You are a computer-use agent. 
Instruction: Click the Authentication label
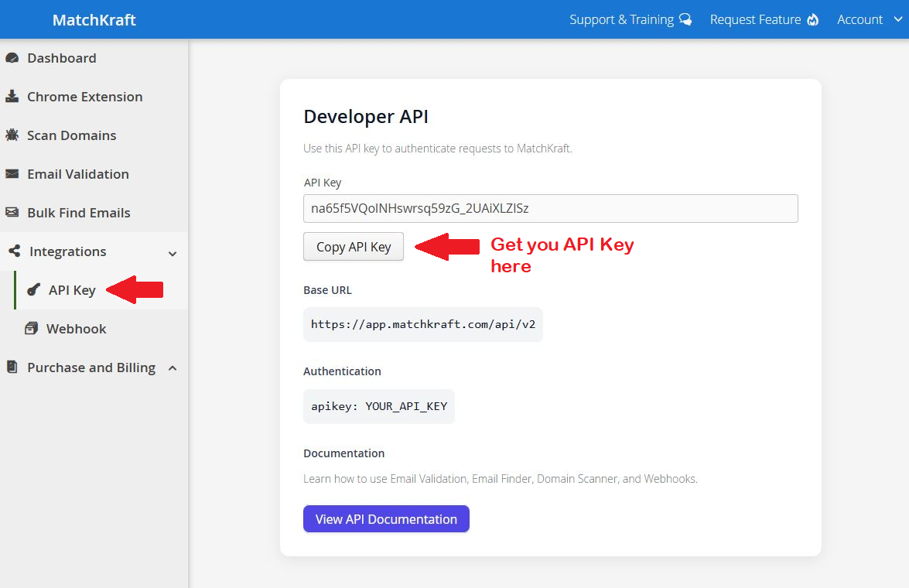[x=342, y=371]
